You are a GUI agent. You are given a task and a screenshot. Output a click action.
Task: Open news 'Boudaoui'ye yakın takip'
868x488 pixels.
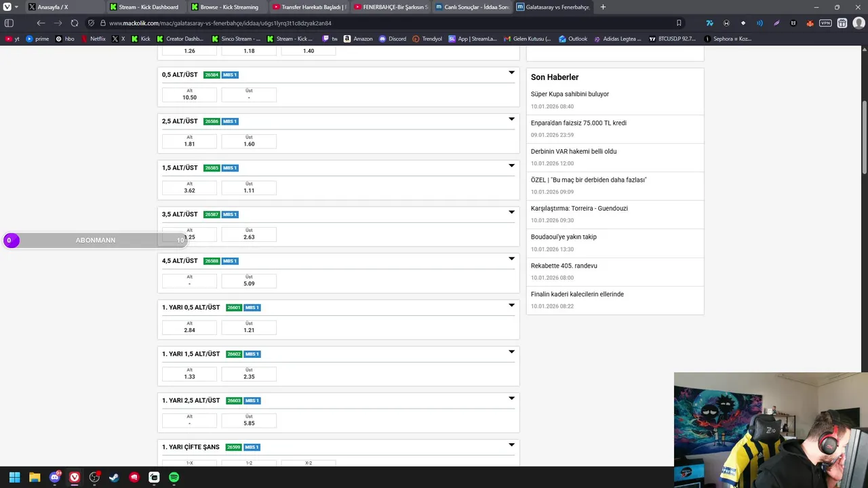[564, 237]
